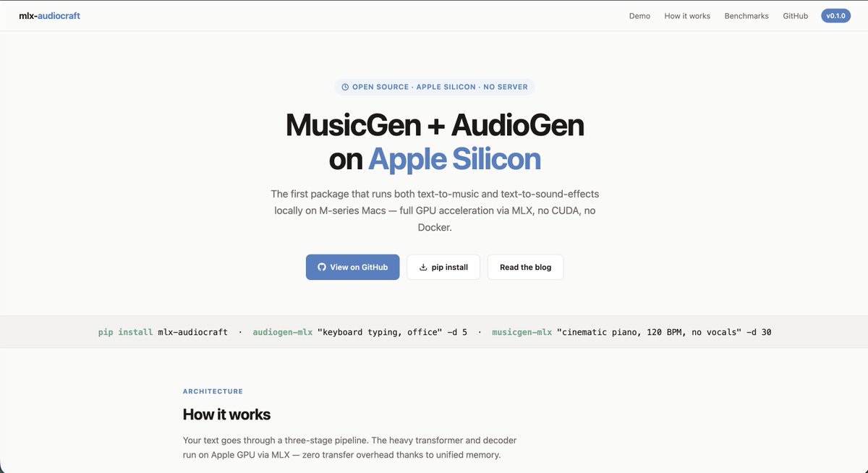The height and width of the screenshot is (473, 868).
Task: Click the mlx-audiocraft logo in the header
Action: pyautogui.click(x=49, y=16)
